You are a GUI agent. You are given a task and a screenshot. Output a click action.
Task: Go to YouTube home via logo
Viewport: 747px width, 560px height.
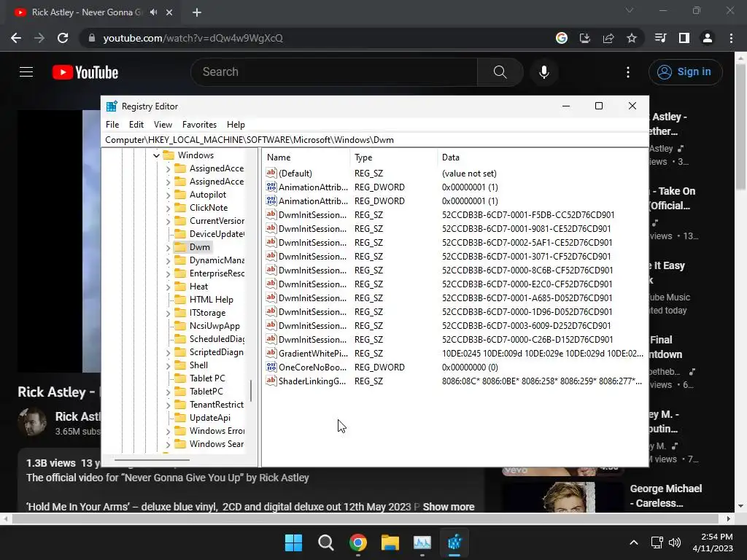[x=85, y=72]
